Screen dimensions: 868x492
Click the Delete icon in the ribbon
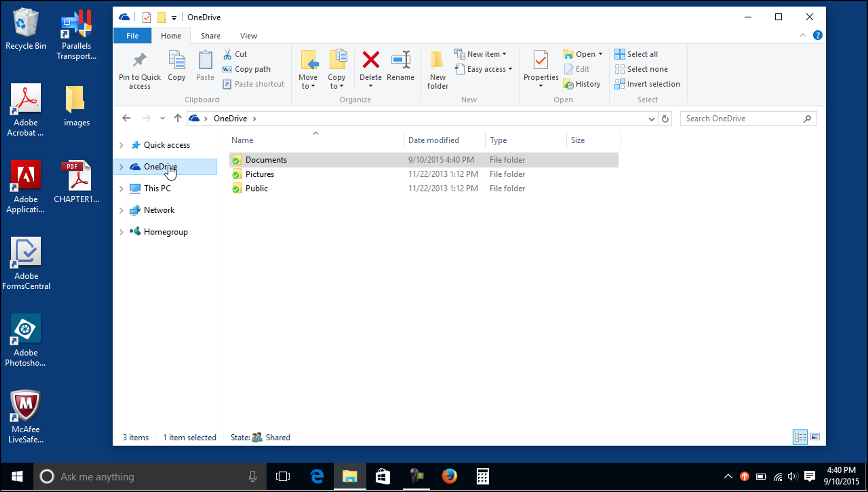pyautogui.click(x=370, y=65)
